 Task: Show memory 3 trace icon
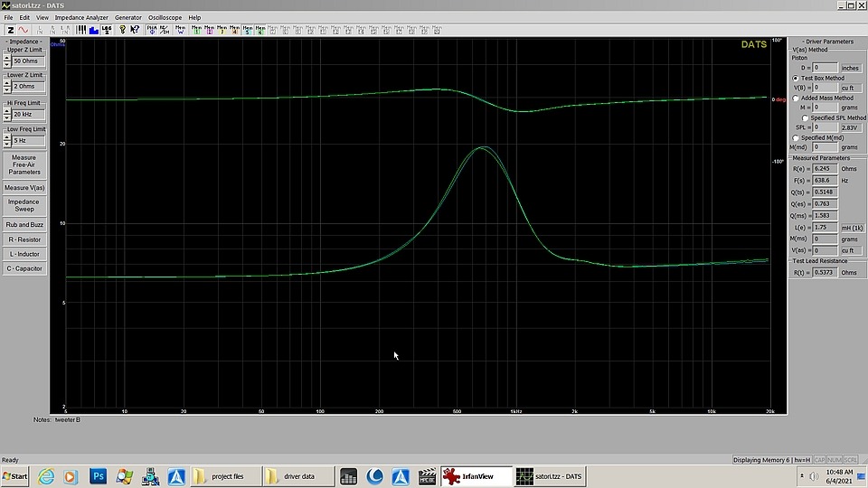tap(222, 30)
